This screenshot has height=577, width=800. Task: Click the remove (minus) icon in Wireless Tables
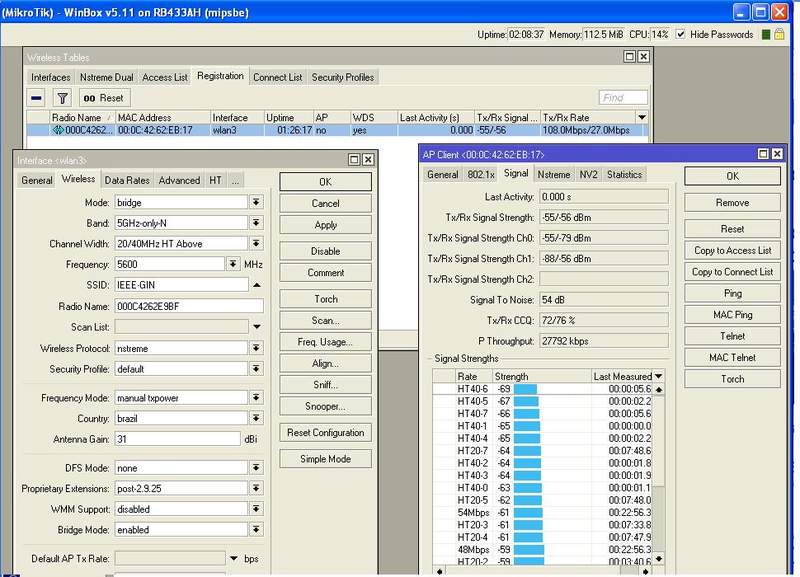click(x=36, y=97)
